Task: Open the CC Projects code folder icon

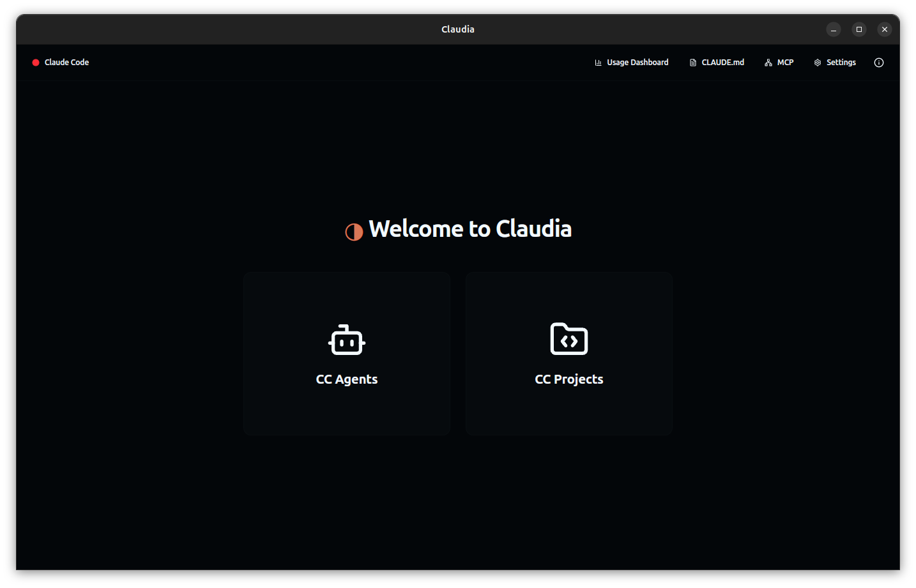Action: pos(569,339)
